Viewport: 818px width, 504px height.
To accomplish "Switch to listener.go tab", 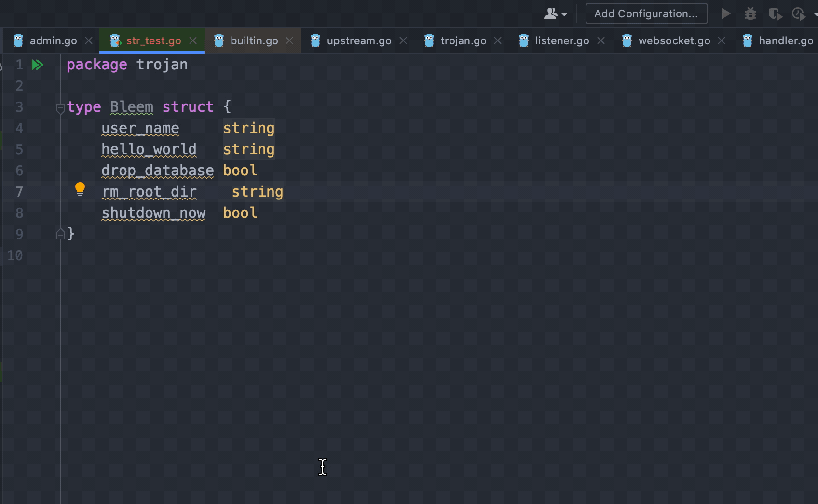I will pyautogui.click(x=562, y=41).
